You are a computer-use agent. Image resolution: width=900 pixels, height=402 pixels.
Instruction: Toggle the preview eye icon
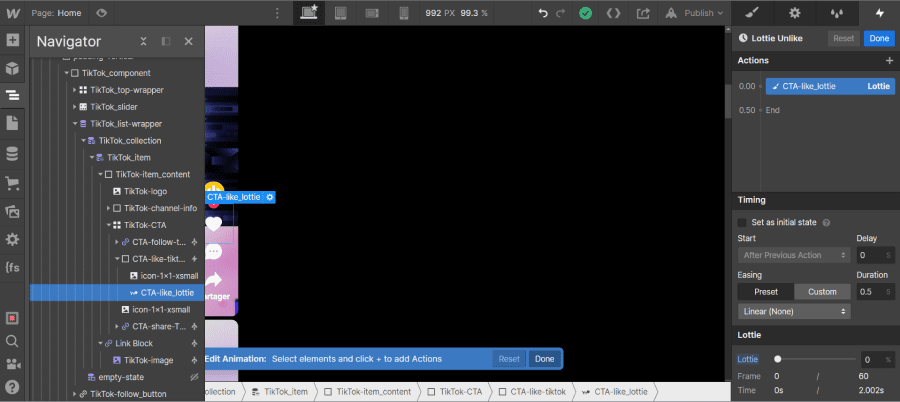point(102,13)
